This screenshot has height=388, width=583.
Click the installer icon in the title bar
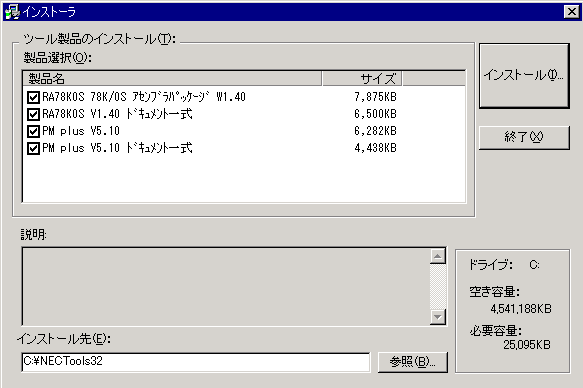coord(12,12)
